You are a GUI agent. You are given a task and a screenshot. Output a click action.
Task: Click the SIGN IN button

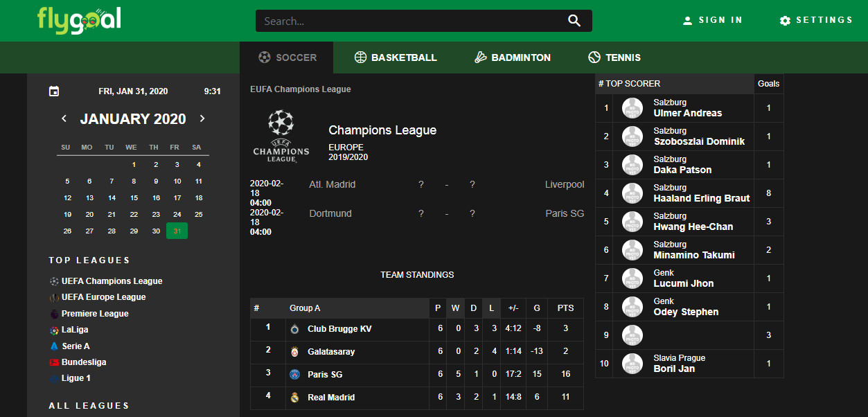pyautogui.click(x=713, y=20)
